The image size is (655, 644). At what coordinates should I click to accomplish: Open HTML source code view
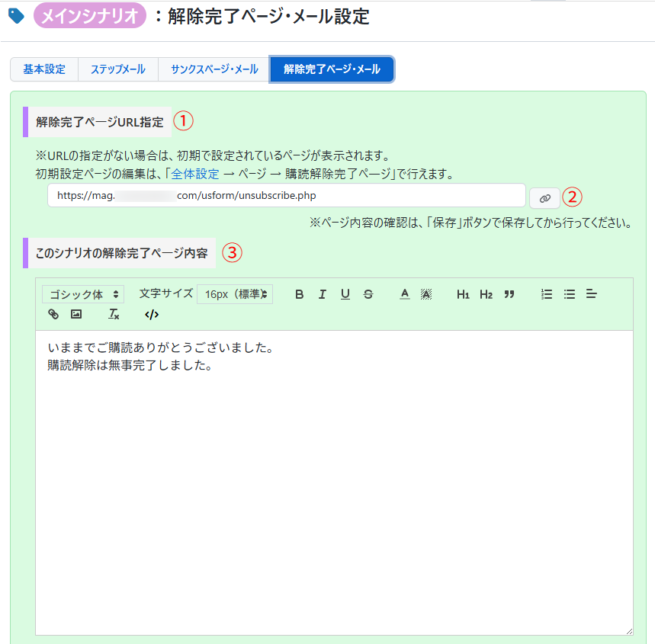151,314
